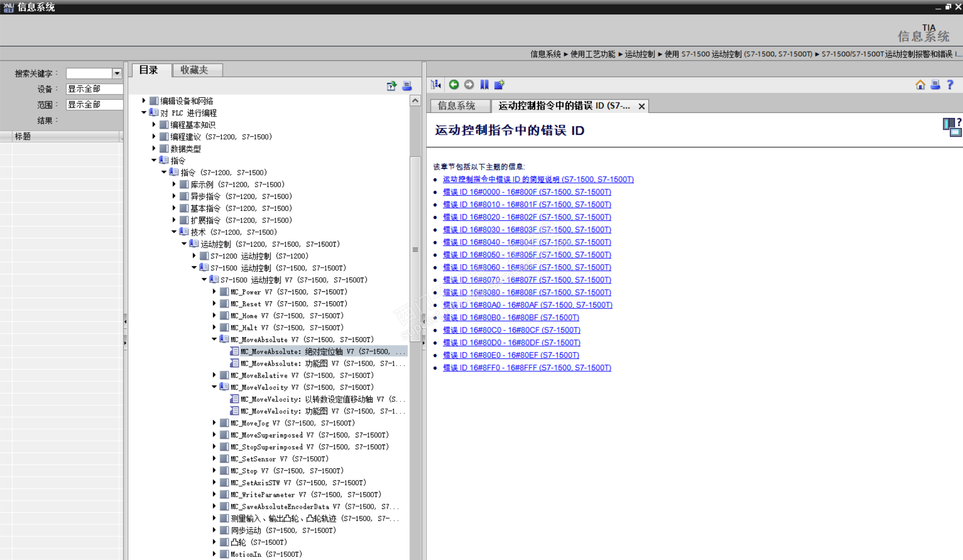Click the application logo in the title bar

click(9, 7)
